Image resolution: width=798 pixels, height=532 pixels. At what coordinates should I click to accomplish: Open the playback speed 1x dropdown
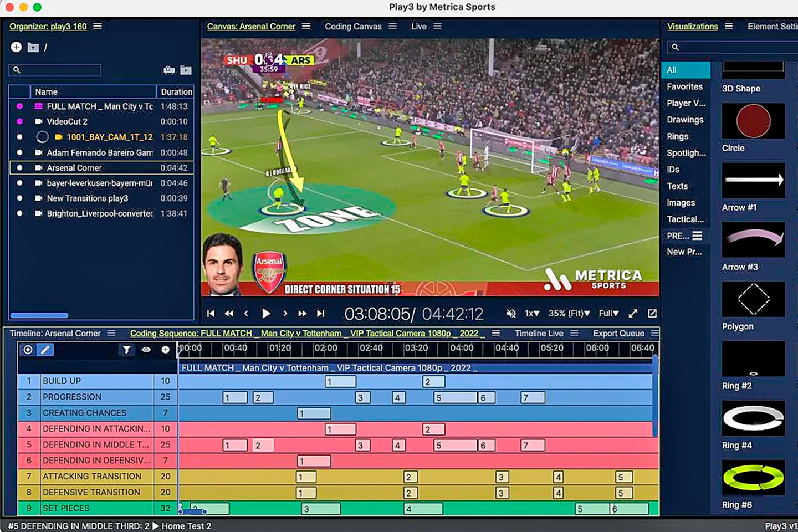[x=533, y=314]
